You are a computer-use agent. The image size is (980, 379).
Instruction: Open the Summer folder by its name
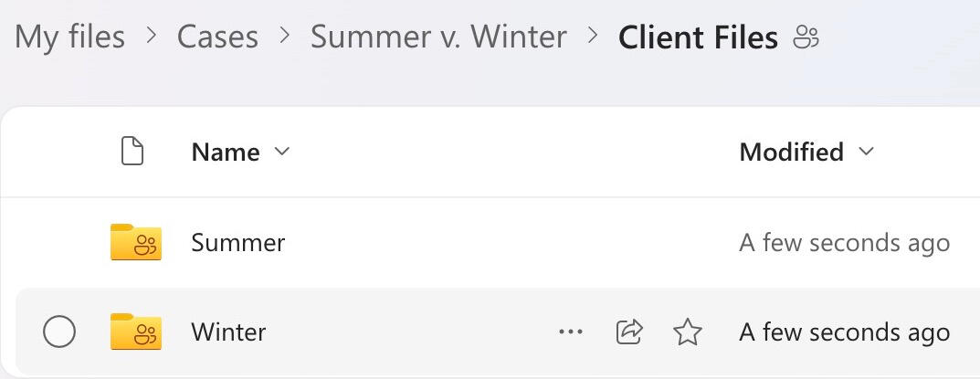pyautogui.click(x=238, y=243)
